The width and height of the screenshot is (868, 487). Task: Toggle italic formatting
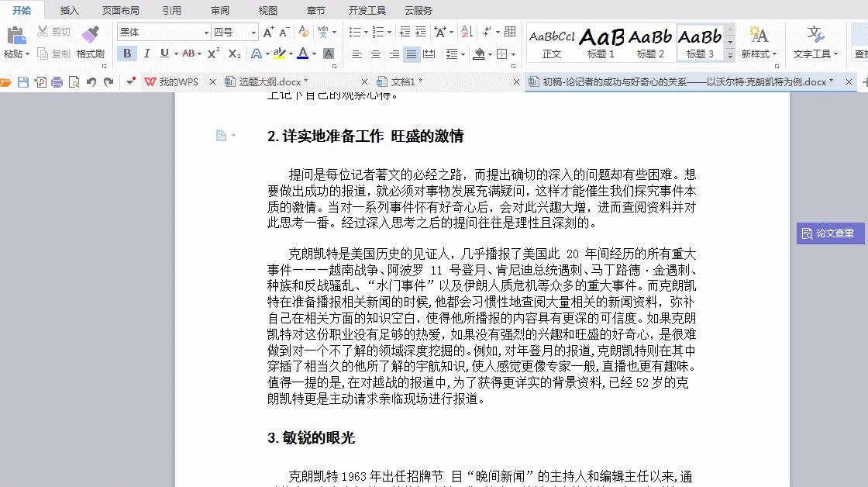(146, 54)
